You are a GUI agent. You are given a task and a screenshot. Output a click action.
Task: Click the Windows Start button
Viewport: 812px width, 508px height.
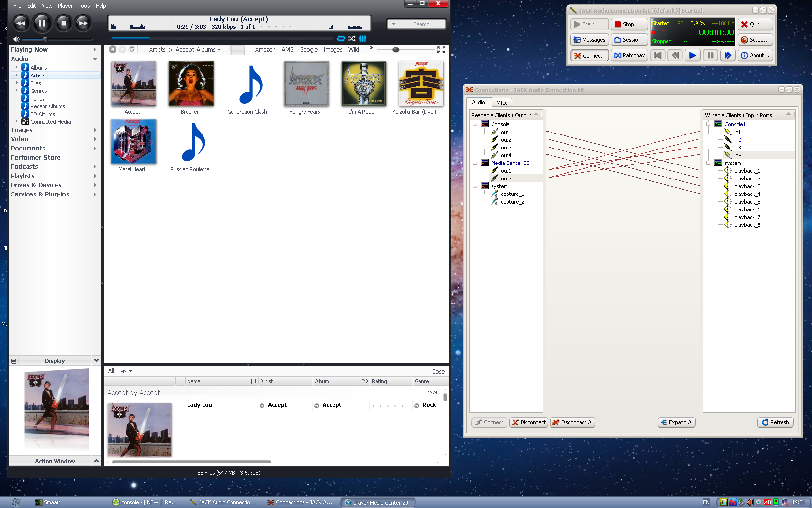coord(15,502)
